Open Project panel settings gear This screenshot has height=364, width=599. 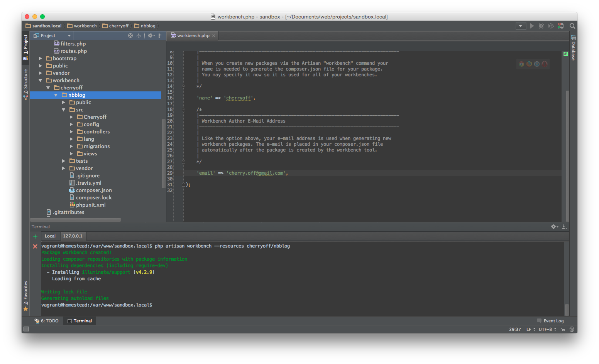coord(151,35)
